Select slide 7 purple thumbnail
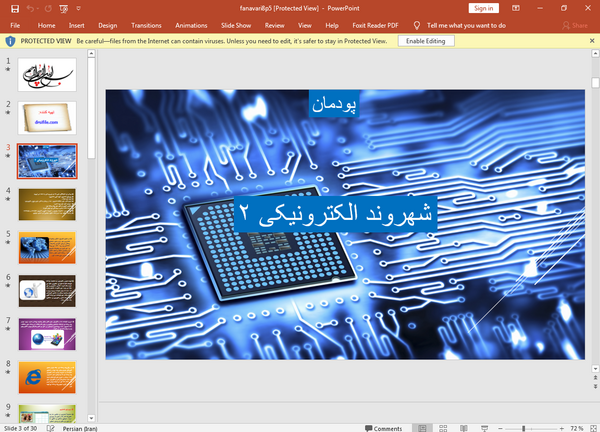600x432 pixels. [x=47, y=334]
